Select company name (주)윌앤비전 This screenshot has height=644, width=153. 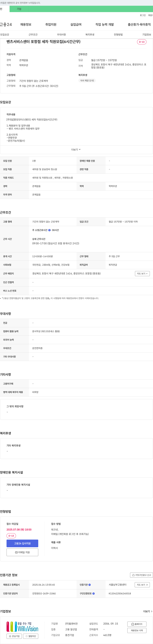point(71,623)
